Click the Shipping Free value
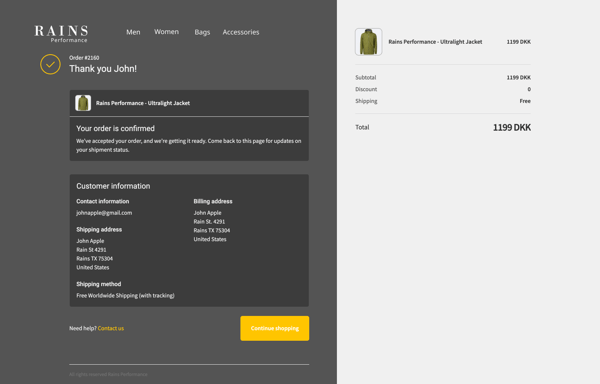 point(525,101)
